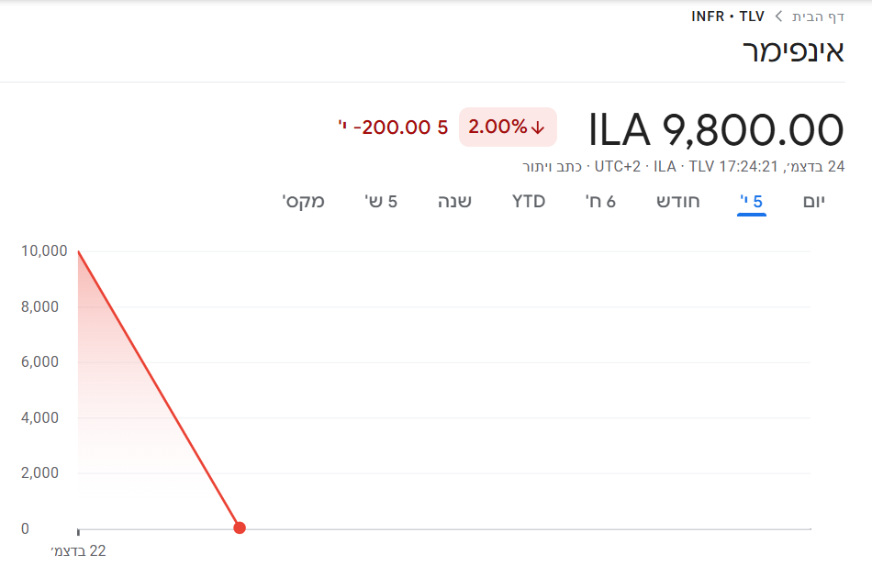Click the breadcrumb chevron arrow

pos(779,17)
